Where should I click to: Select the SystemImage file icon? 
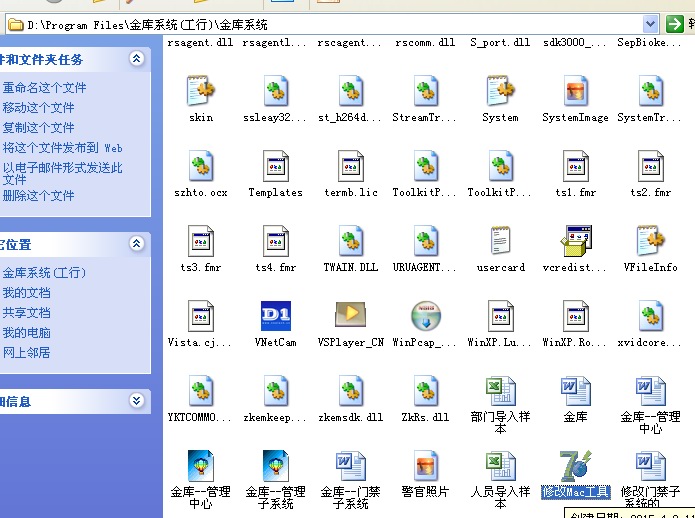pos(575,91)
